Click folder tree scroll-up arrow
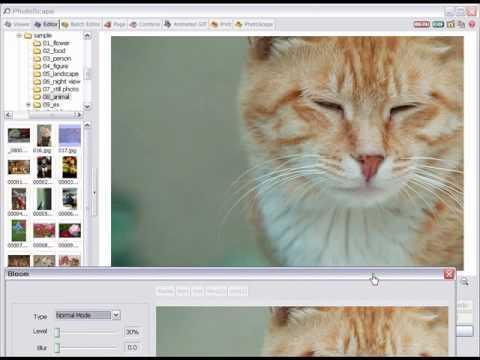The width and height of the screenshot is (480, 360). tap(87, 35)
